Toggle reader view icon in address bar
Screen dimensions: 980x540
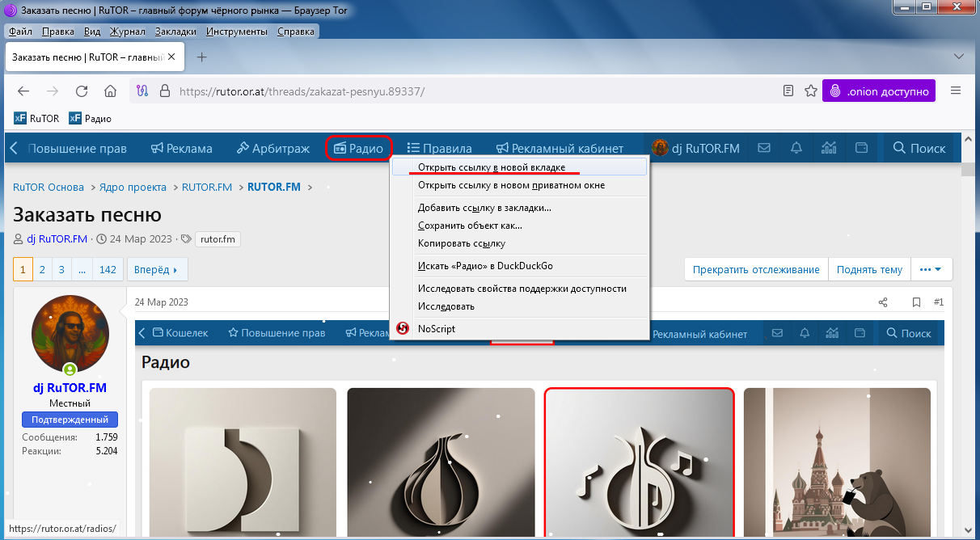[788, 91]
